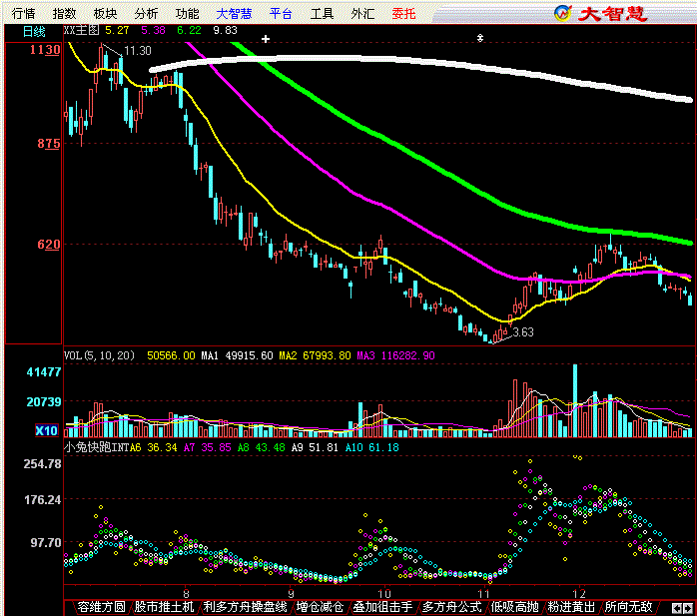Screen dimensions: 697x616
Task: Switch to the 增仓减仓 indicator tab
Action: (x=320, y=607)
